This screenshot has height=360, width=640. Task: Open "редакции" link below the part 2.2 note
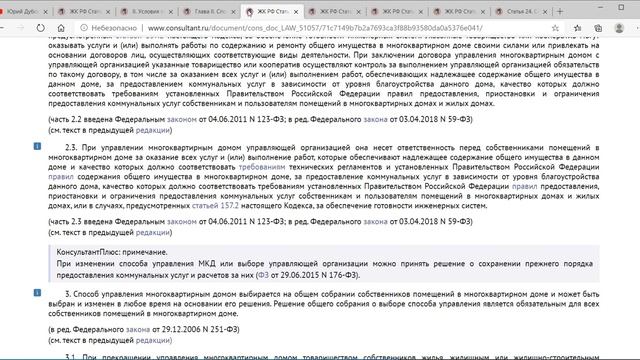tap(153, 130)
